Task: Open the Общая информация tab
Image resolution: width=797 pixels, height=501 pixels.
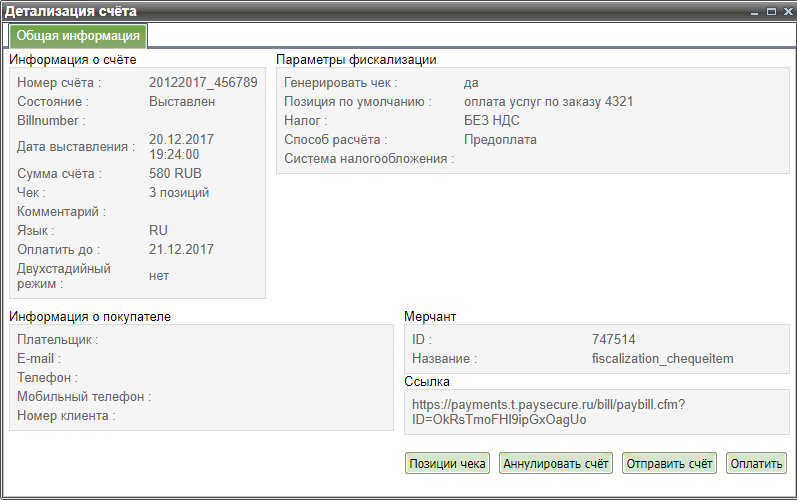Action: tap(79, 36)
